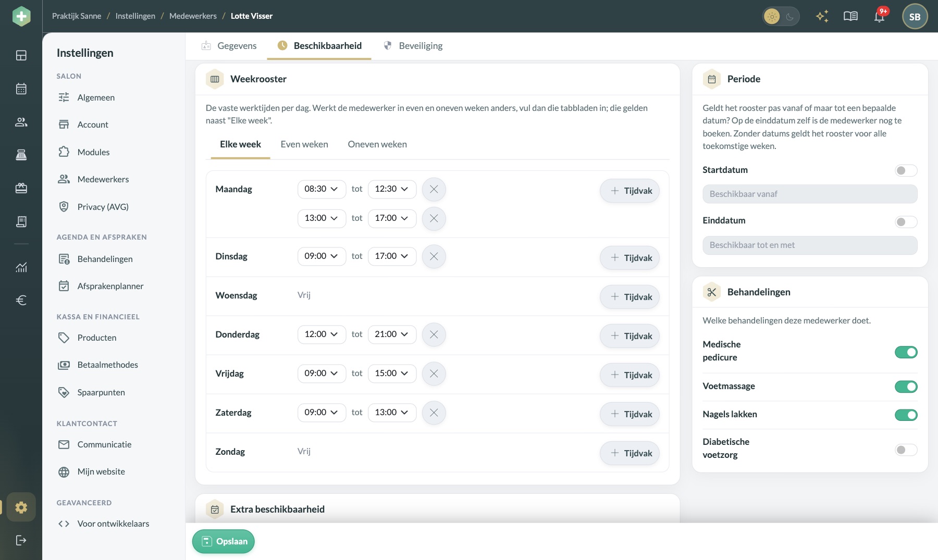Add a Tijdvak for Woensdag
Image resolution: width=938 pixels, height=560 pixels.
[630, 297]
